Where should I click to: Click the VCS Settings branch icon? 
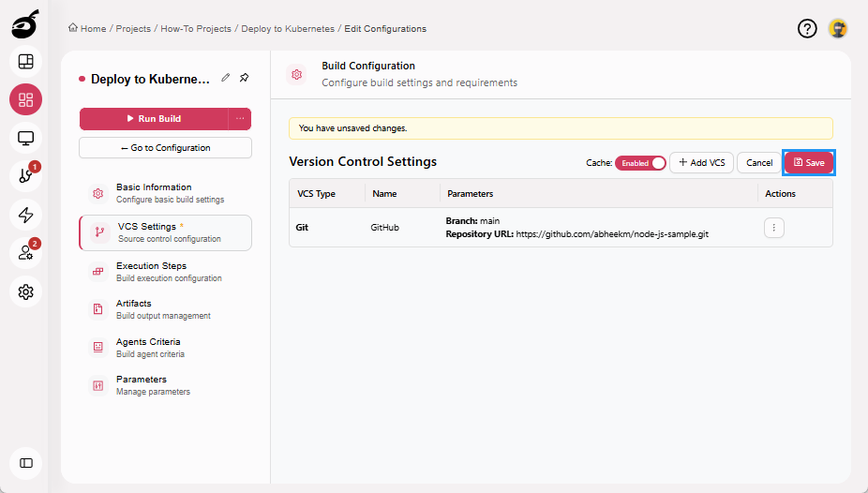99,232
